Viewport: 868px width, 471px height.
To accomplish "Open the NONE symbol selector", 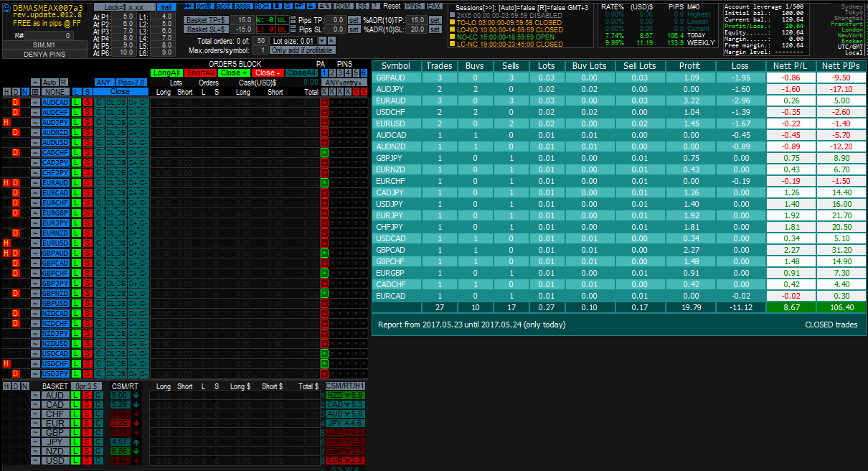I will 55,92.
